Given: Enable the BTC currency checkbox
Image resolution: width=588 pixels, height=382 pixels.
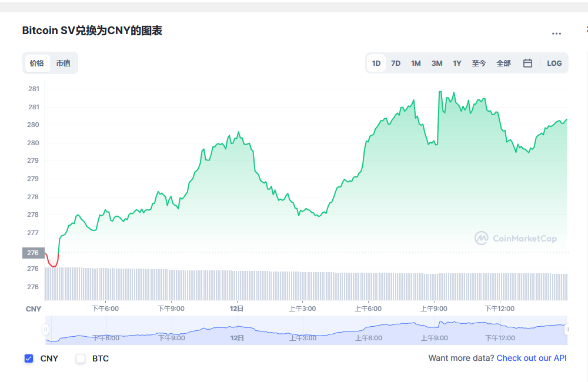Looking at the screenshot, I should coord(80,358).
